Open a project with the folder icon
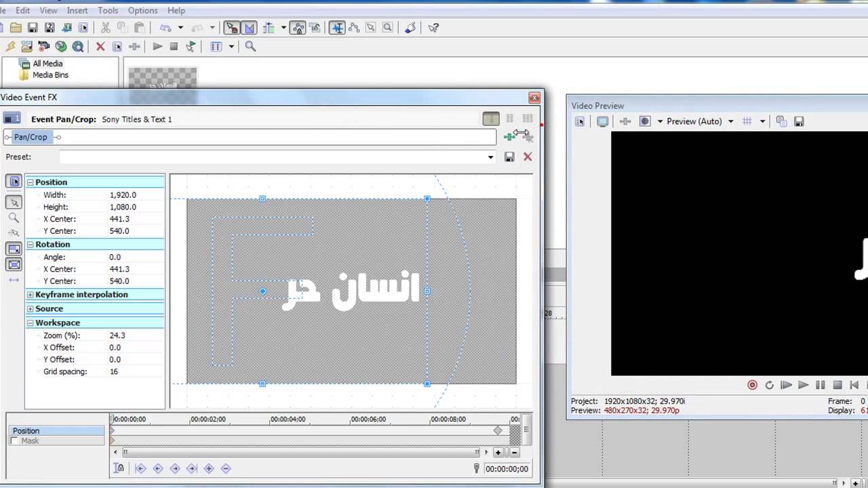Viewport: 868px width, 488px height. pos(15,28)
